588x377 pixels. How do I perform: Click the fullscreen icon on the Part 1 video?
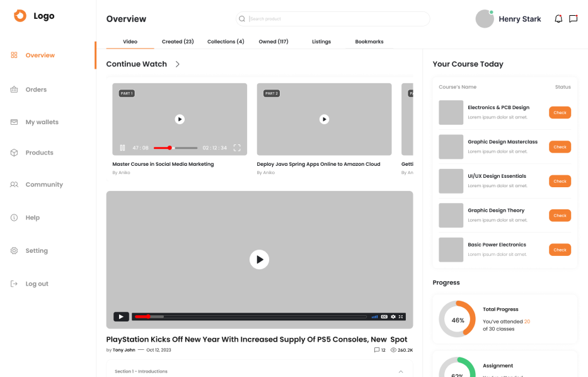(x=237, y=148)
